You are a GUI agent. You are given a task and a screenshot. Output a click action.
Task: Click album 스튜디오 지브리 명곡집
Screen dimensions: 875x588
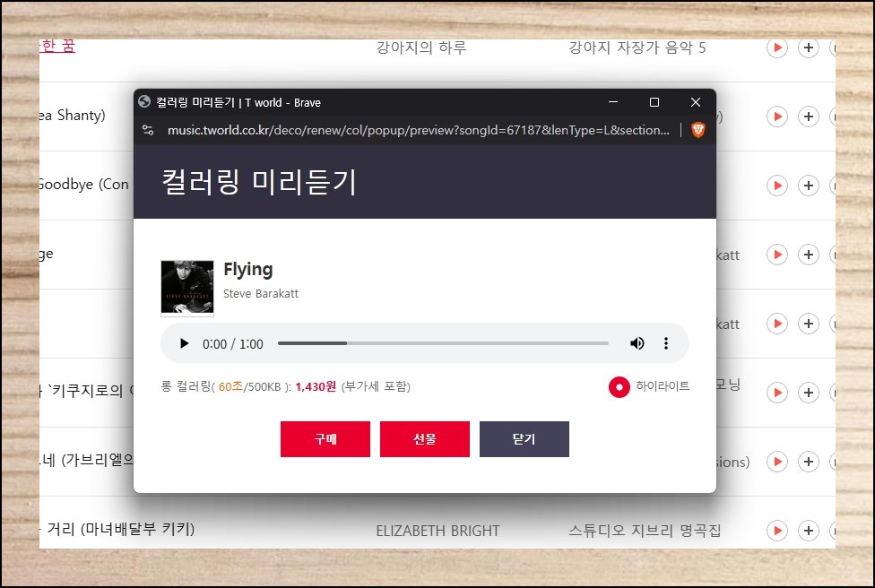[645, 531]
